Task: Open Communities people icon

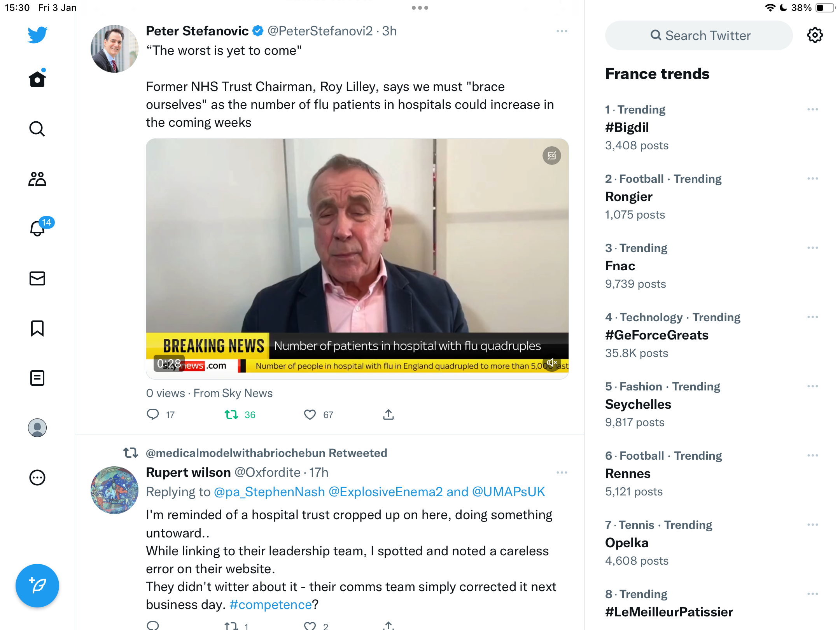Action: [37, 179]
